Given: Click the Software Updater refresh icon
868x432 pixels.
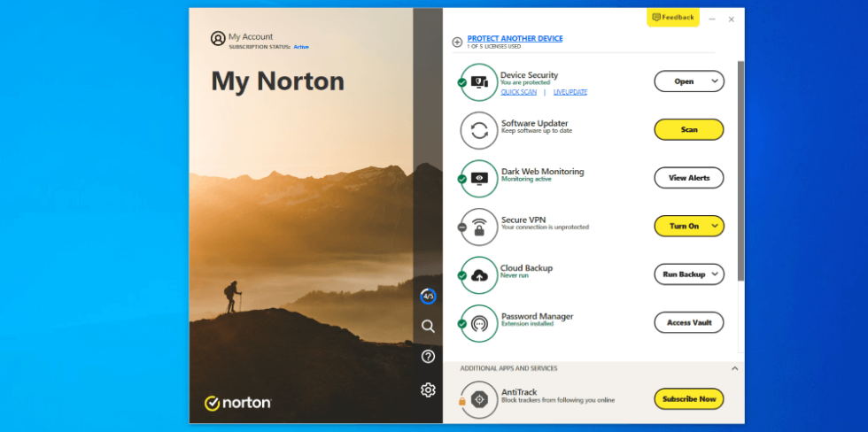Looking at the screenshot, I should (479, 130).
